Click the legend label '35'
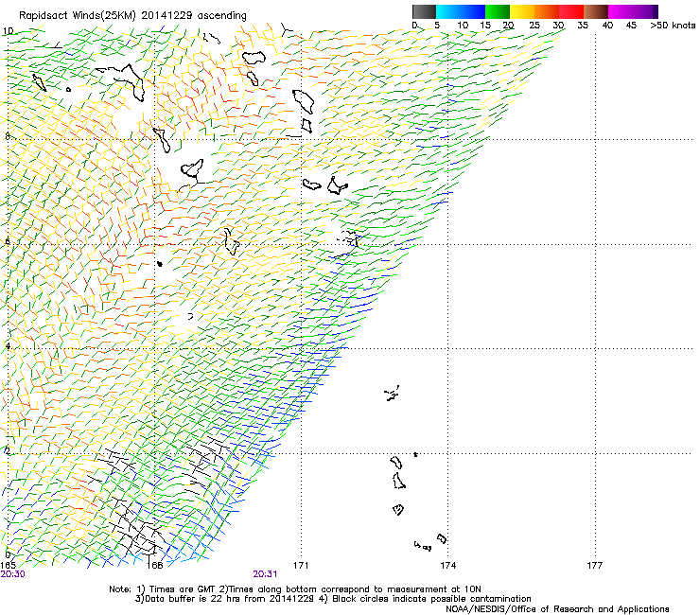This screenshot has height=615, width=700. click(583, 26)
